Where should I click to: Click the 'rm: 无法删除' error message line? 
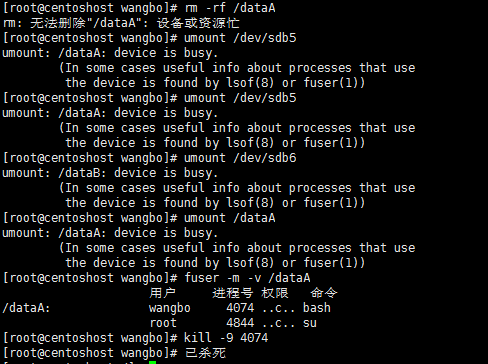121,23
